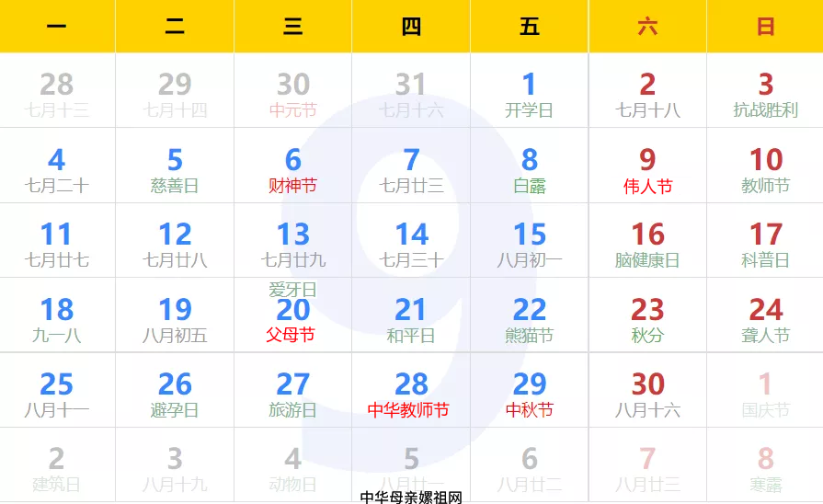This screenshot has height=504, width=823.
Task: Select date 16 labeled 脑健康日
Action: click(647, 240)
